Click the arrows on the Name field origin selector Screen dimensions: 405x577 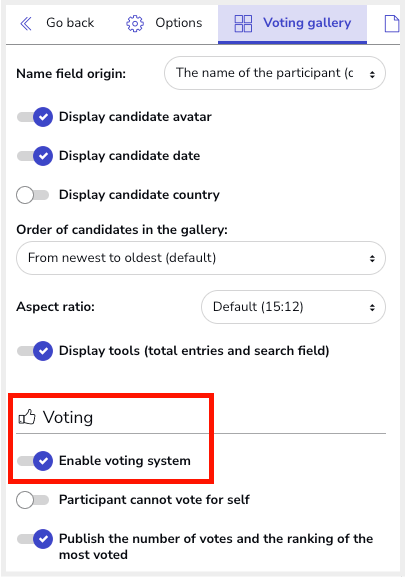click(372, 74)
